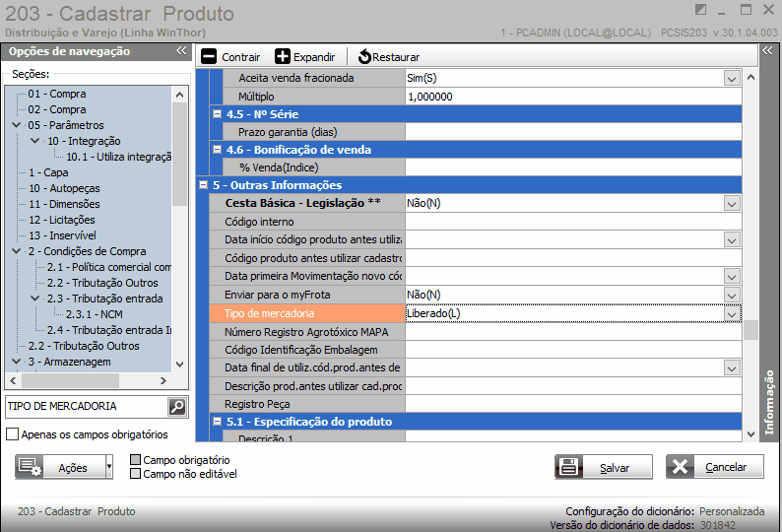The image size is (782, 532).
Task: Collapse all sections with Contrair
Action: (230, 57)
